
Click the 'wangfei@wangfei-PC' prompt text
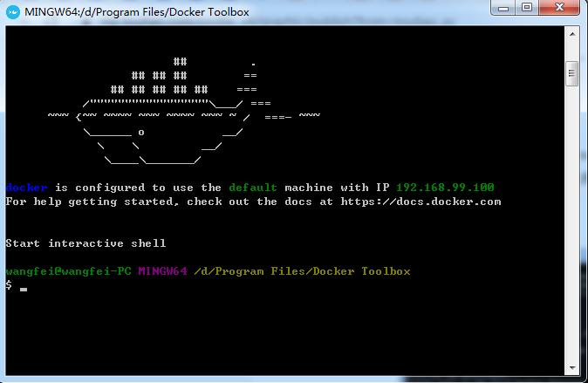click(68, 271)
